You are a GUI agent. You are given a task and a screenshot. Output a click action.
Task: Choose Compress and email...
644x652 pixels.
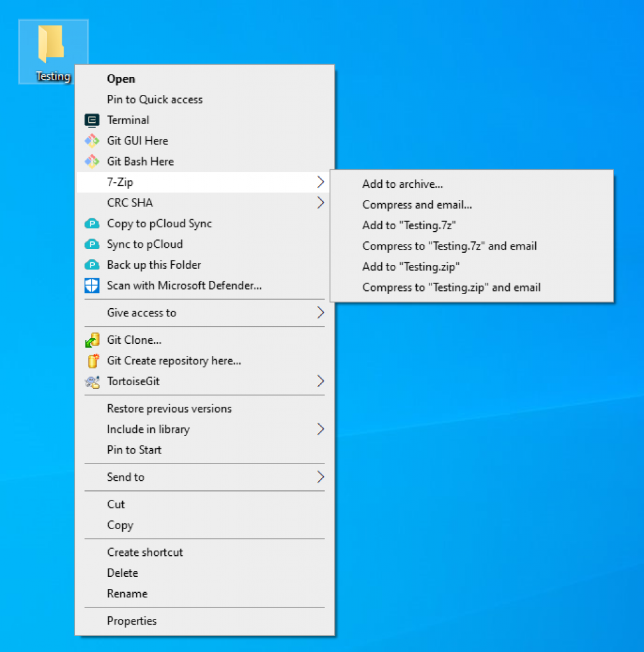(x=472, y=205)
